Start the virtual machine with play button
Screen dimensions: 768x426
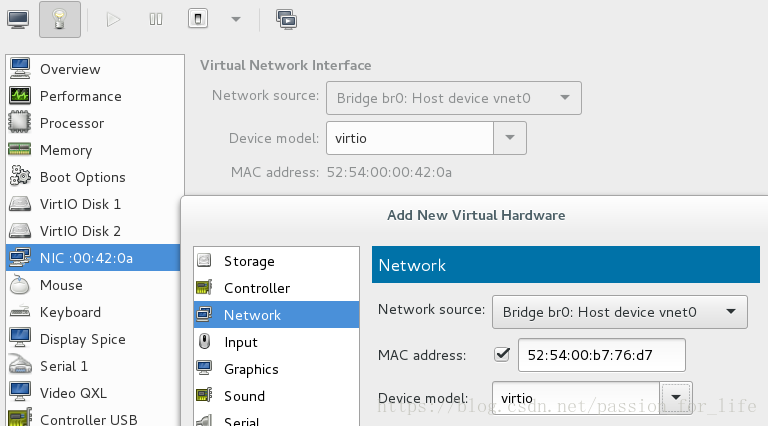click(x=113, y=20)
